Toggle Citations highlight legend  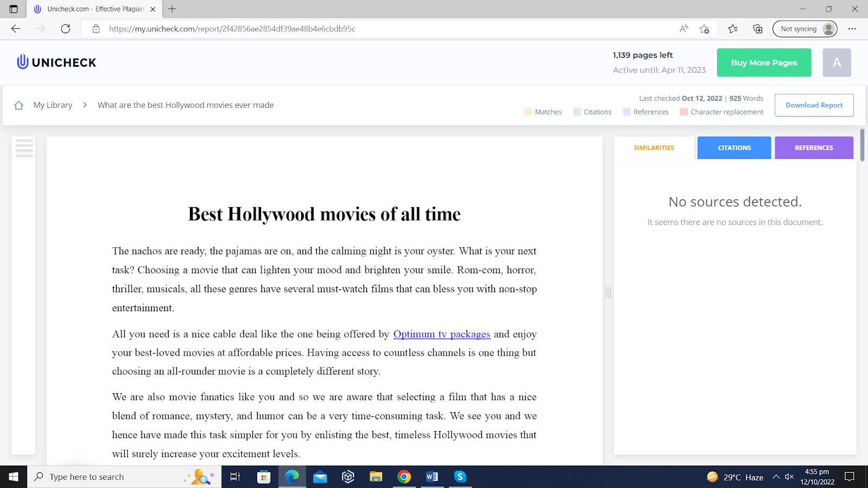[592, 112]
